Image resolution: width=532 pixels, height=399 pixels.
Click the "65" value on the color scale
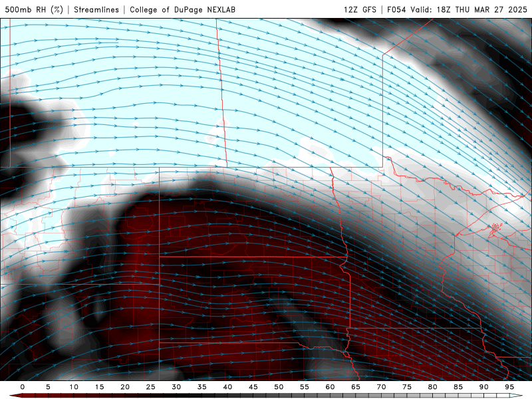[x=356, y=387]
